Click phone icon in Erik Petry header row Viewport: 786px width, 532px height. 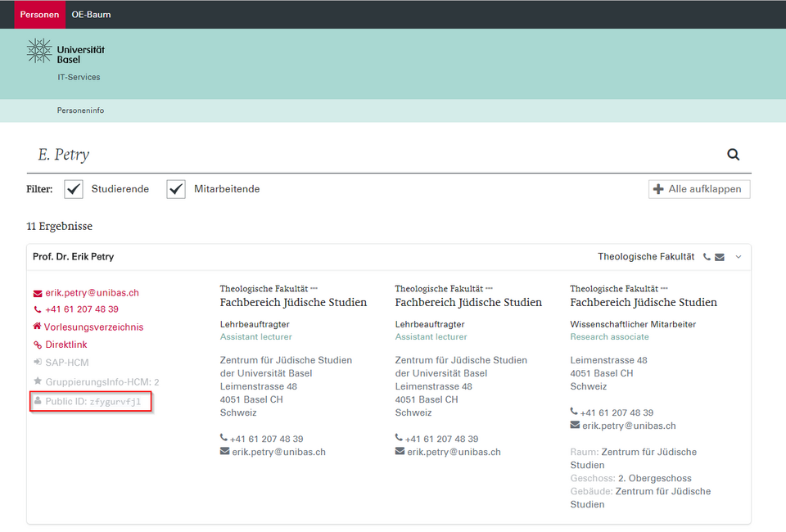pos(707,257)
